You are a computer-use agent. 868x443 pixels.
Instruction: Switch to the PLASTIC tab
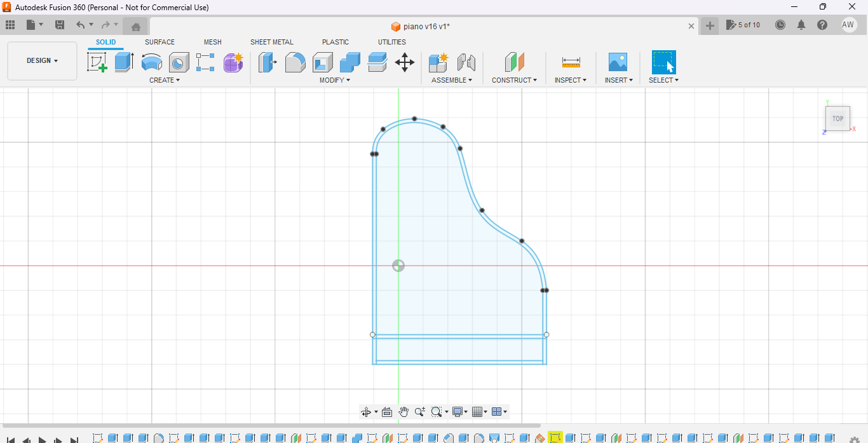336,43
